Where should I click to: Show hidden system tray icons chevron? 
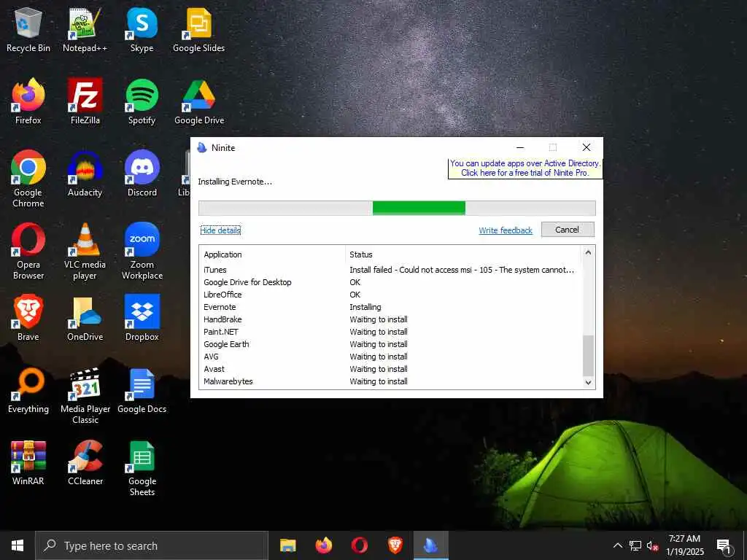point(617,545)
